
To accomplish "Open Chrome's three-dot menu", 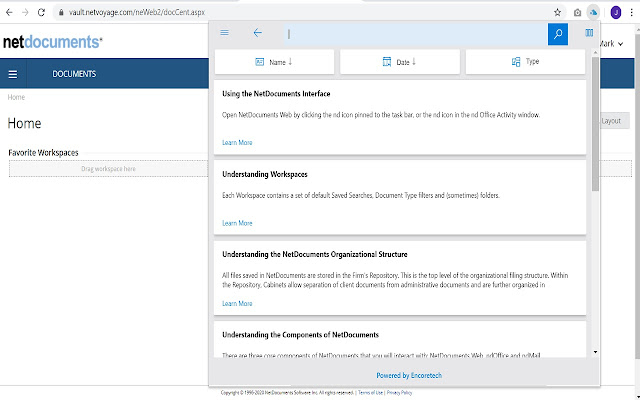I will pos(632,13).
